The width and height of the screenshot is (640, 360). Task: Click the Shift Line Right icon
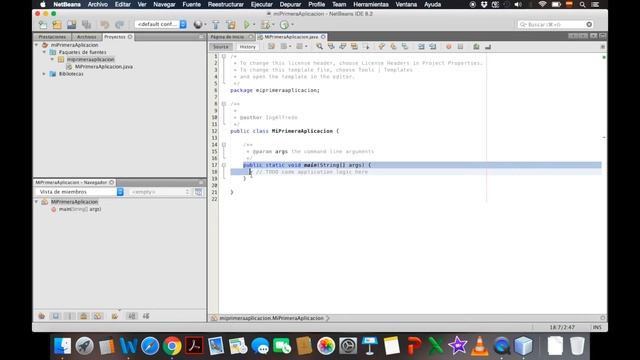tap(433, 47)
